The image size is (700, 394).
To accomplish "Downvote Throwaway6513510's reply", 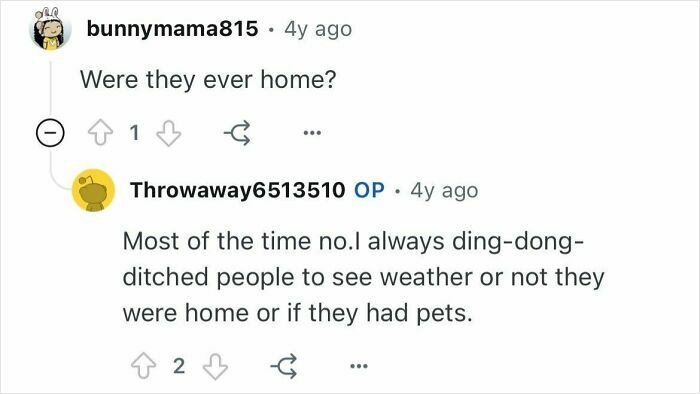I will click(x=215, y=366).
